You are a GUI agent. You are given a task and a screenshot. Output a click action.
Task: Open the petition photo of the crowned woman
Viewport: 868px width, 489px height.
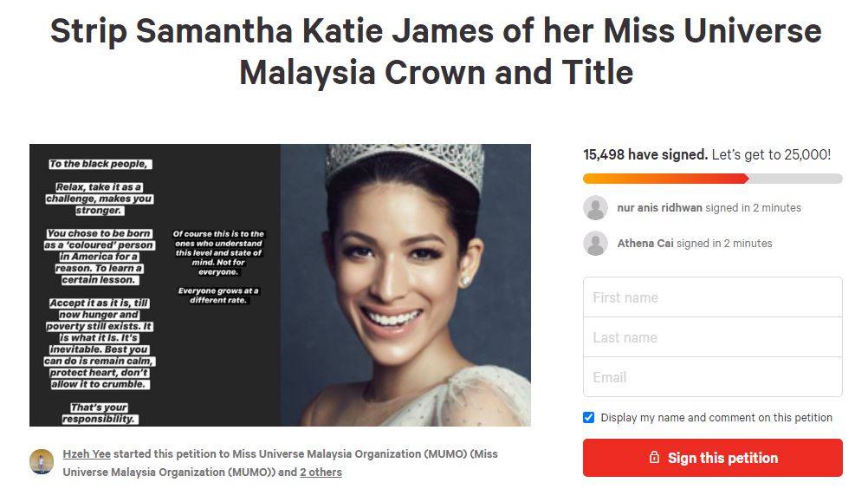pos(405,285)
